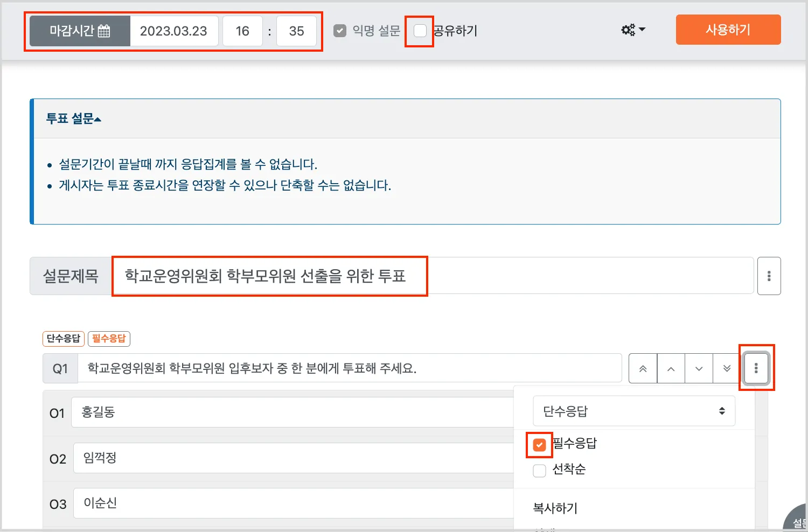The image size is (808, 532).
Task: Click the 마감시간 deadline button
Action: (80, 31)
